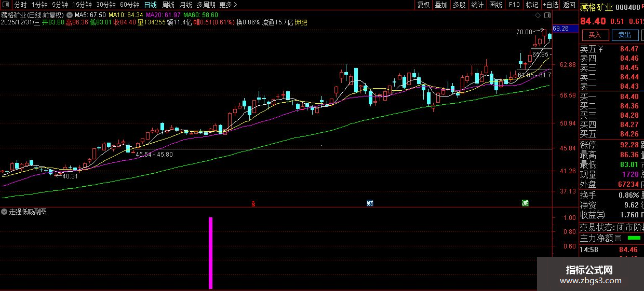Click the 卖二 price 84.44
The width and height of the screenshot is (644, 291).
(x=629, y=77)
